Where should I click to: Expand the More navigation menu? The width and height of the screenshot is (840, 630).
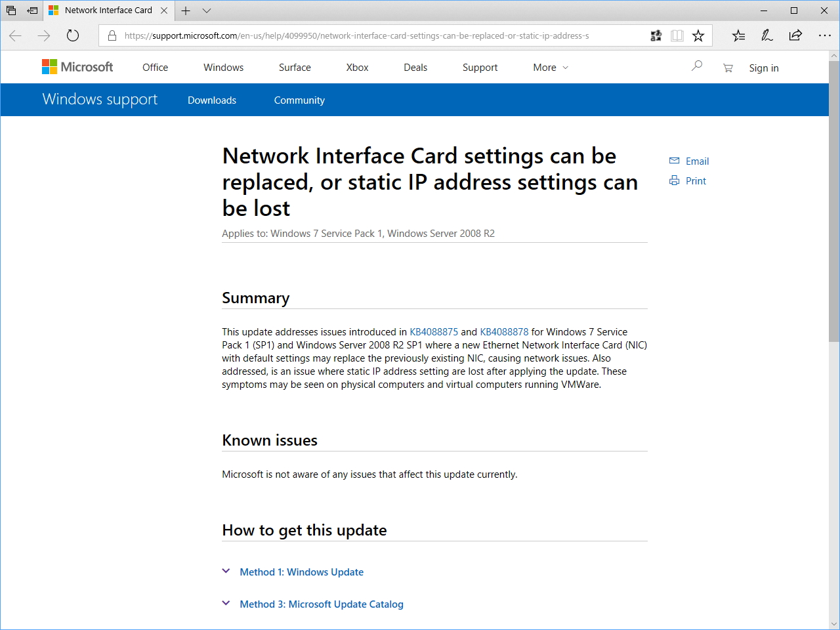[x=551, y=68]
